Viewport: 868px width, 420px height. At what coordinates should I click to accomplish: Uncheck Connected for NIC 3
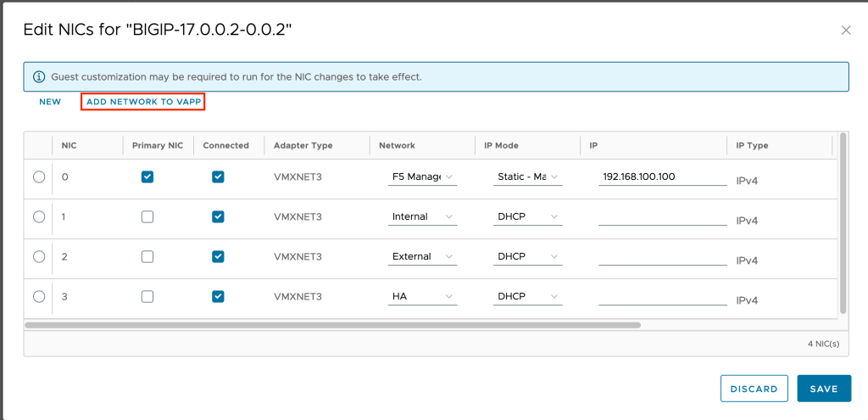click(x=218, y=296)
